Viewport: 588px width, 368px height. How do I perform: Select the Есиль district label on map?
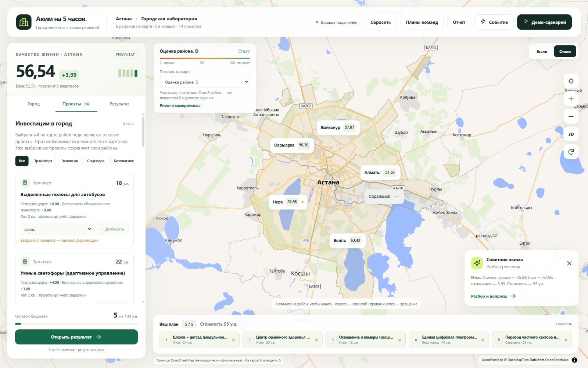347,240
